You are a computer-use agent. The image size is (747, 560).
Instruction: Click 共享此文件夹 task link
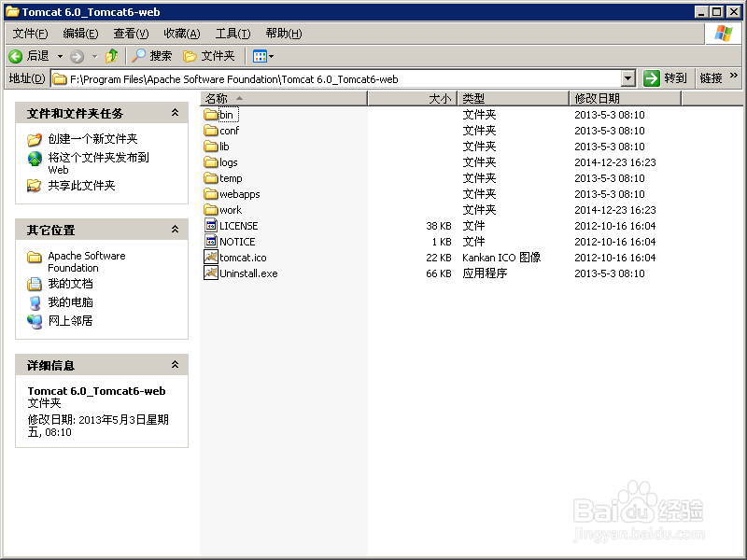pyautogui.click(x=81, y=185)
